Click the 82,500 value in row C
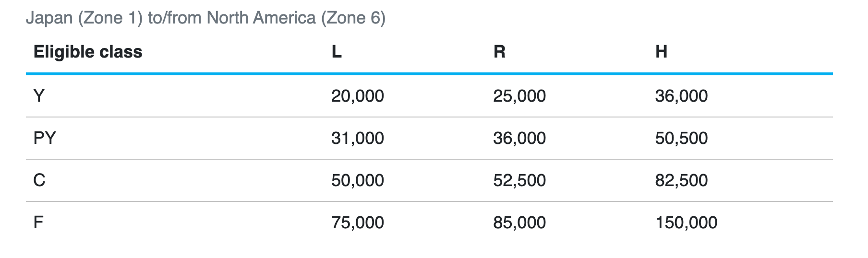 click(681, 180)
